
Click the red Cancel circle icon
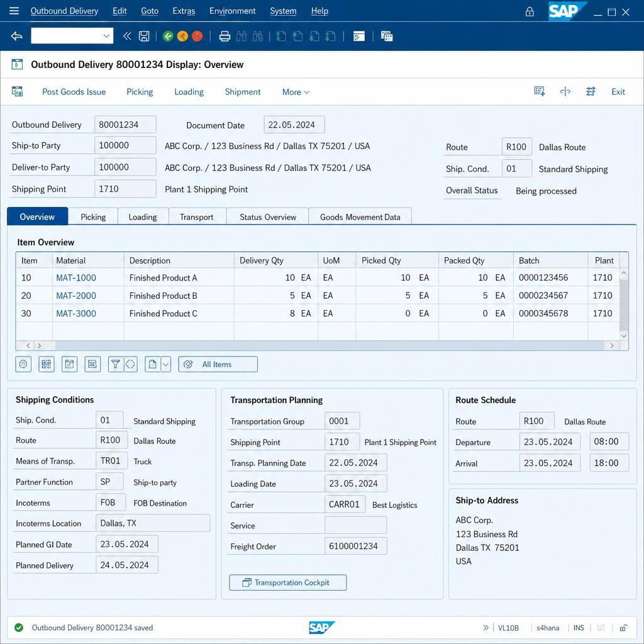197,36
